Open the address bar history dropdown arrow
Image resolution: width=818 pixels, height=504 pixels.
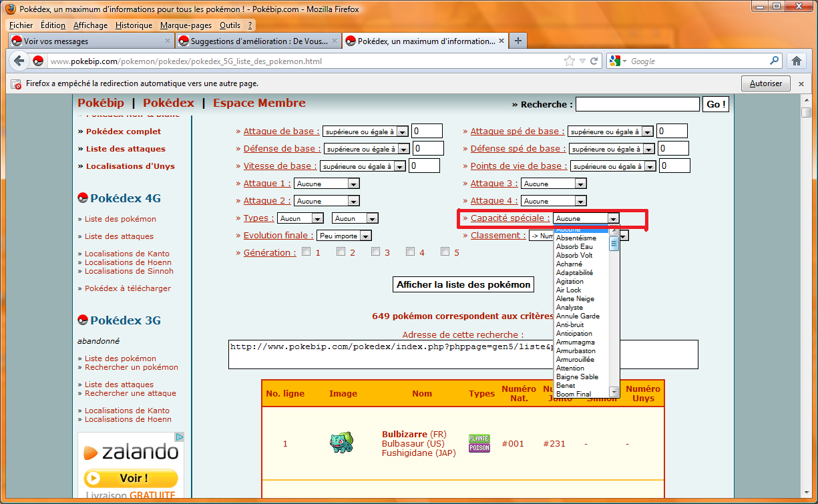583,61
